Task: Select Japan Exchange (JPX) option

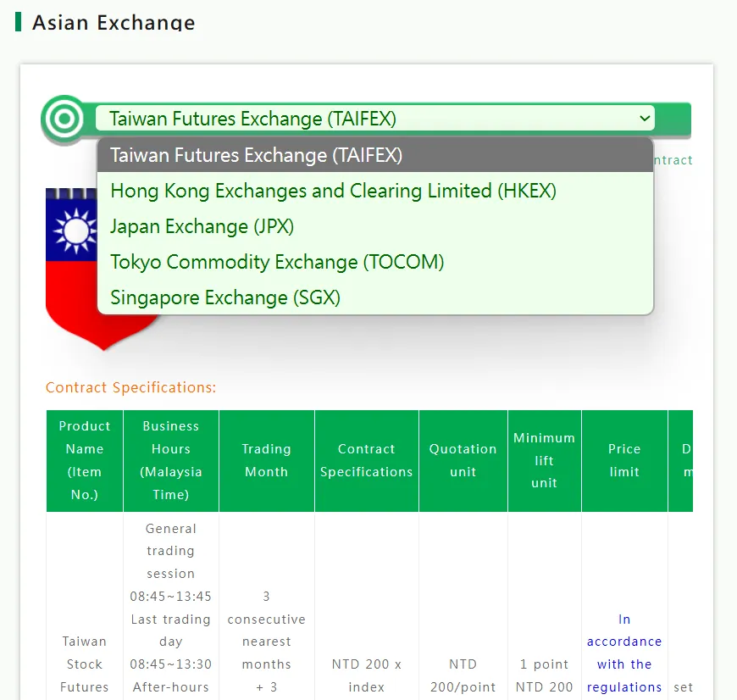Action: pyautogui.click(x=375, y=226)
